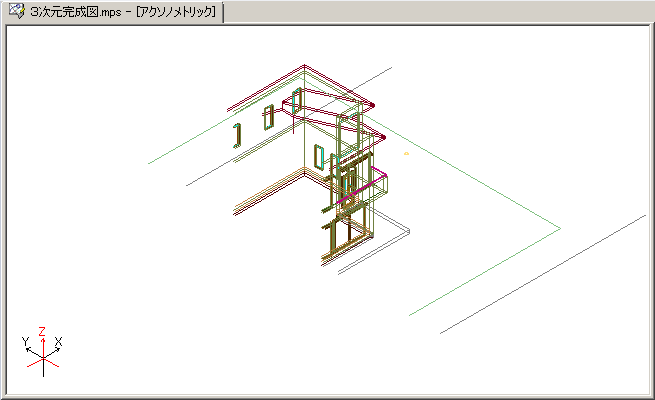
Task: Click the roof ridge peak of the building
Action: [304, 68]
